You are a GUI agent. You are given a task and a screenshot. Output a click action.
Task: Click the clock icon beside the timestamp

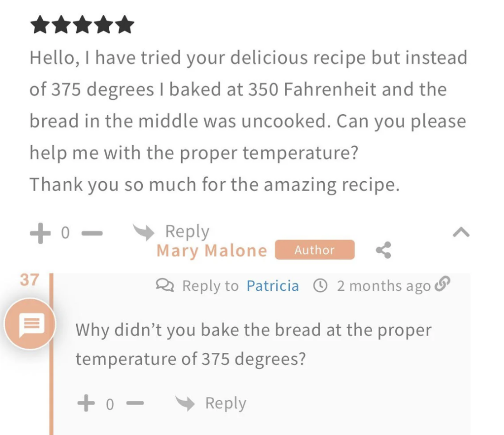coord(320,285)
